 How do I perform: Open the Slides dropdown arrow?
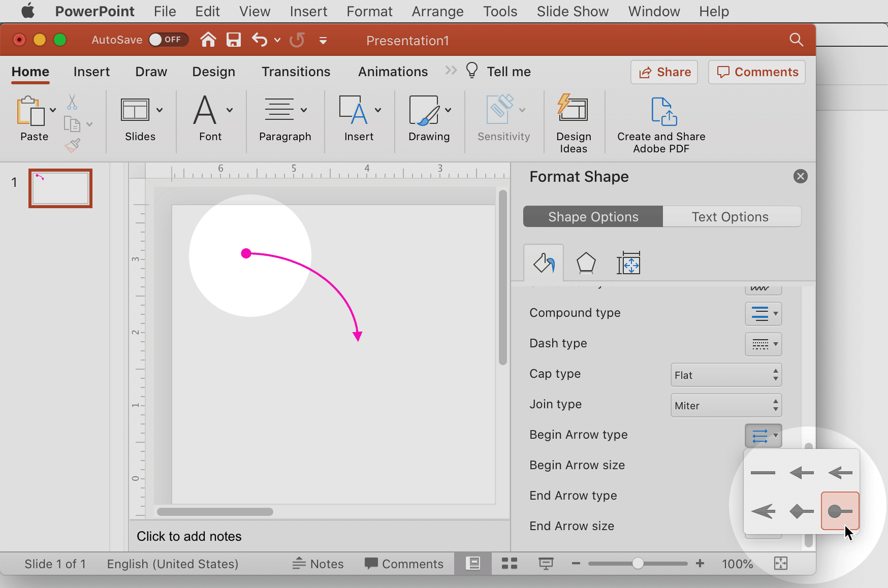pyautogui.click(x=160, y=110)
